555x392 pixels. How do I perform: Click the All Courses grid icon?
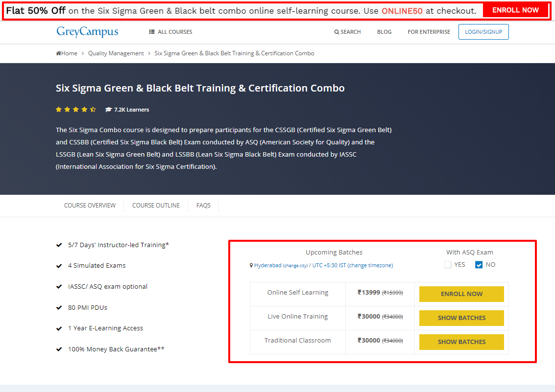click(x=152, y=32)
